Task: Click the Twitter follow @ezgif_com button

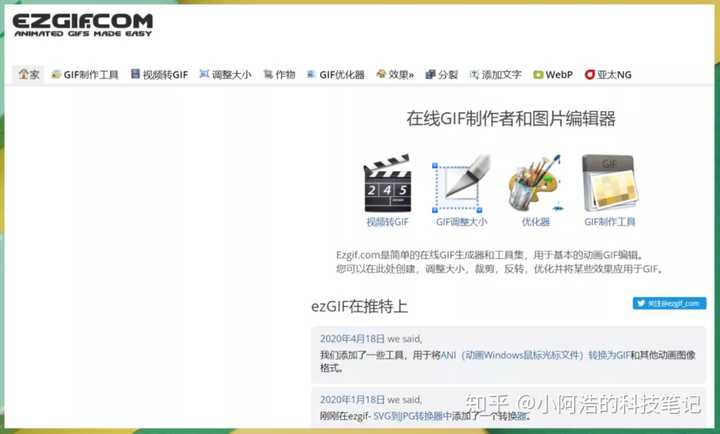Action: [669, 304]
